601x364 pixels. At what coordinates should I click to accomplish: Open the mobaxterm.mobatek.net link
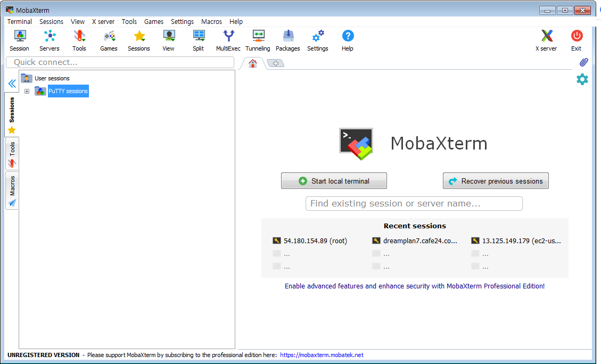(x=322, y=355)
